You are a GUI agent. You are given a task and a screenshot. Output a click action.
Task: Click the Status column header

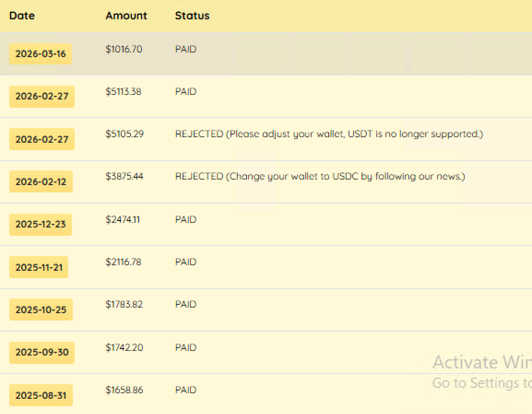tap(192, 16)
